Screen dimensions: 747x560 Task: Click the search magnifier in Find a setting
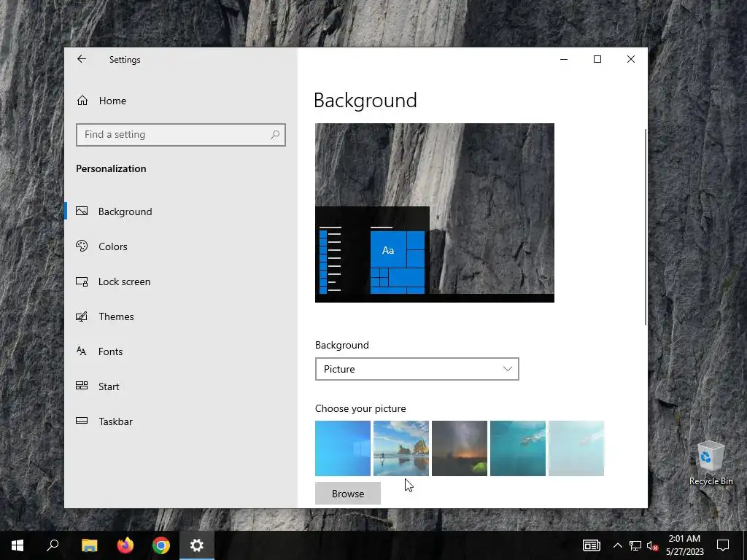[x=275, y=135]
